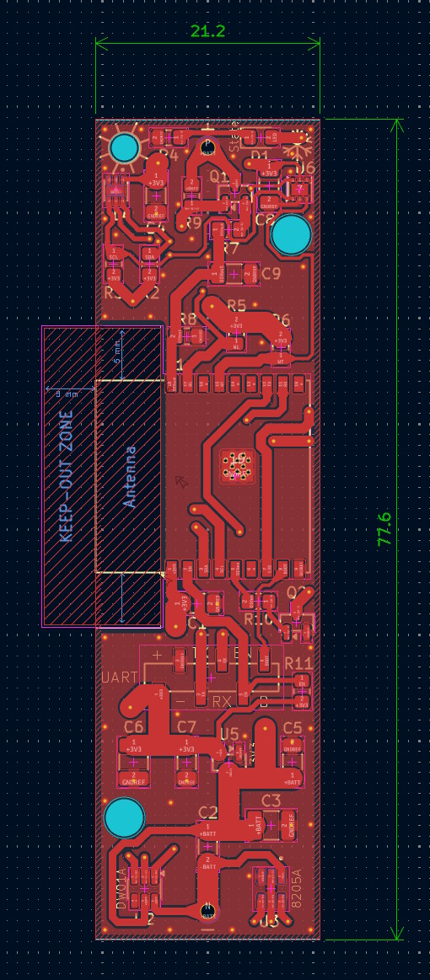This screenshot has height=980, width=430.
Task: Pick the C2 capacitor reference label
Action: (x=207, y=811)
